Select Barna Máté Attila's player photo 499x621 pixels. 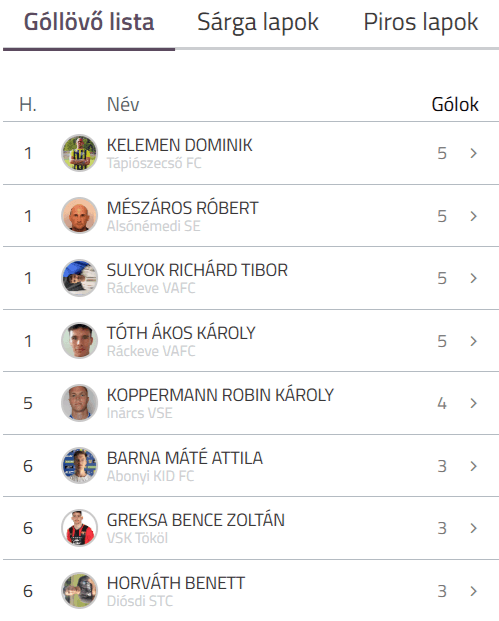[x=80, y=466]
